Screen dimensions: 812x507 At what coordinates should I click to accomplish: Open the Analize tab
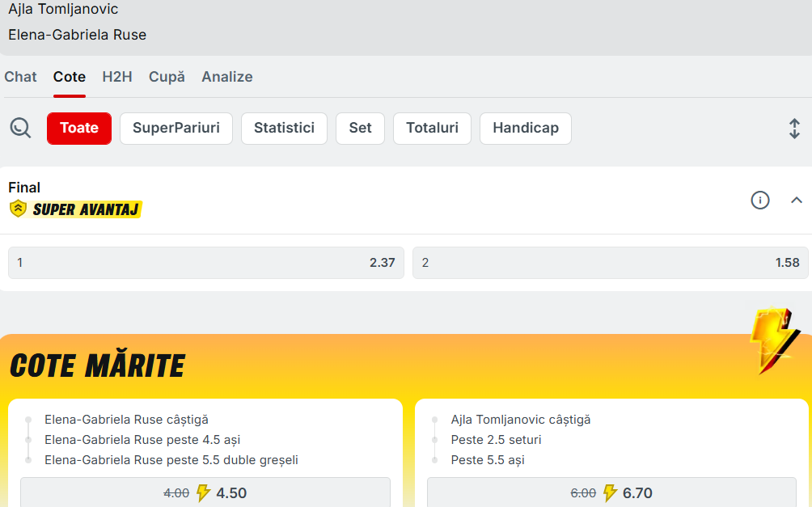tap(227, 77)
